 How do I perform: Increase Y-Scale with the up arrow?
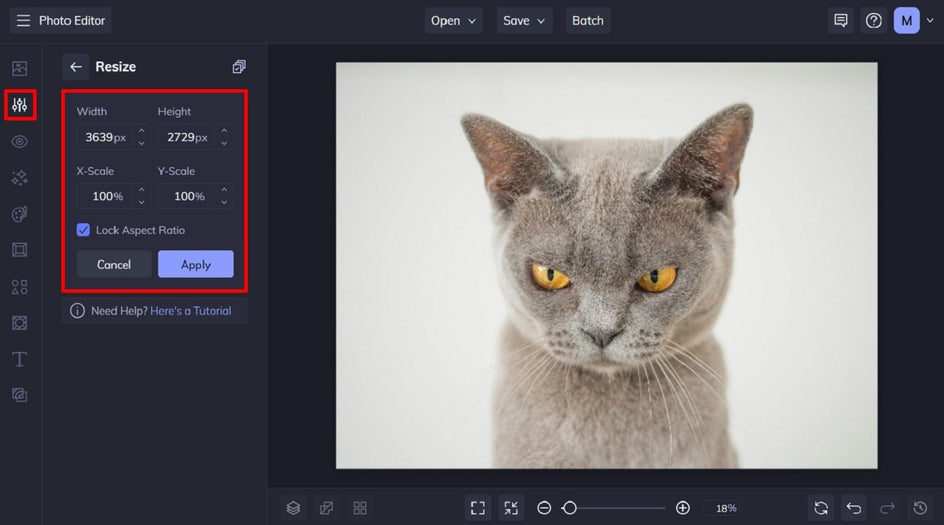224,189
